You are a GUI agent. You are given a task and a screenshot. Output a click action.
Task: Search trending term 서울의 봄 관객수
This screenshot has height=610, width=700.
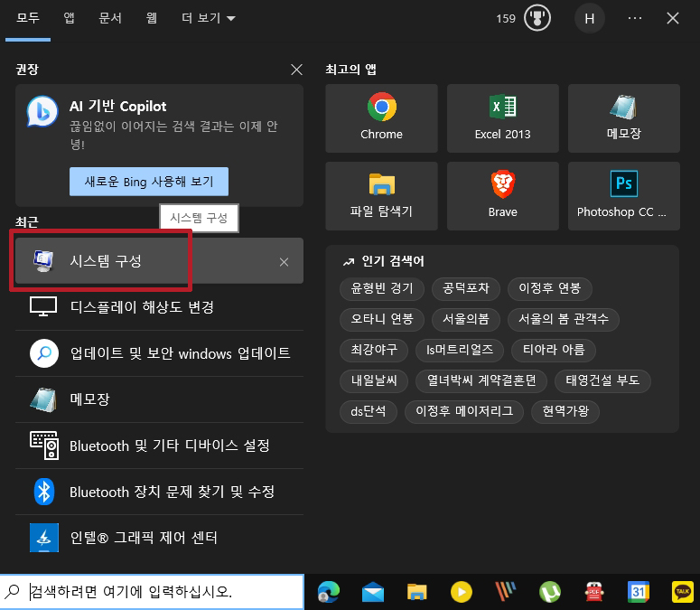[563, 319]
